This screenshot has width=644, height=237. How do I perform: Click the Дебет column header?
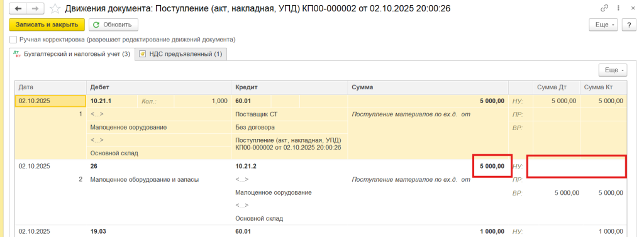pyautogui.click(x=158, y=87)
